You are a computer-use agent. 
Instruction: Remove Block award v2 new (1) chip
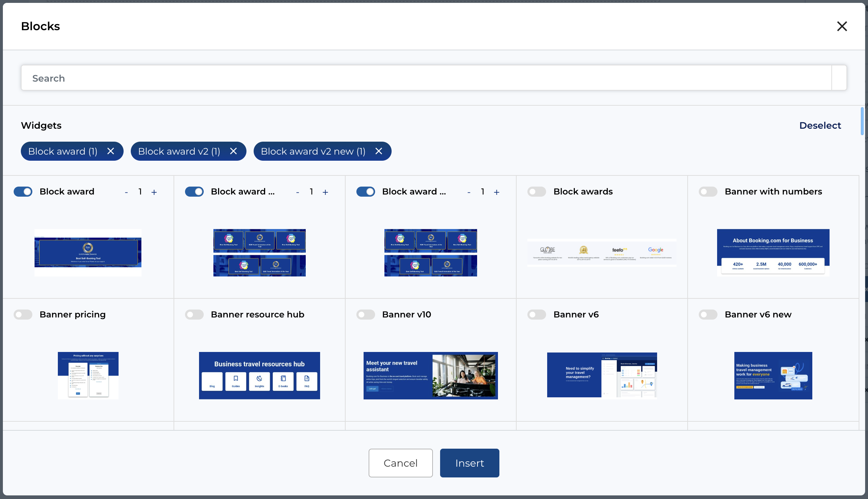pos(379,151)
